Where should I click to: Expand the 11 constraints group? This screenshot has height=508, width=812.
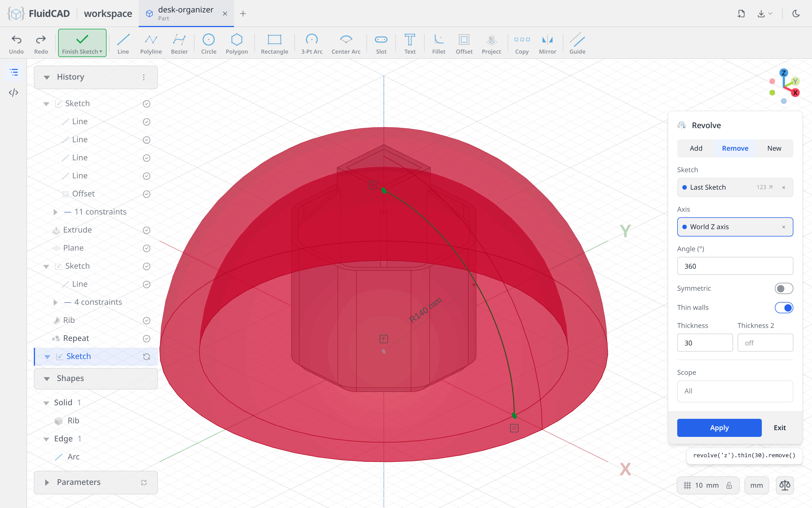[x=55, y=212]
